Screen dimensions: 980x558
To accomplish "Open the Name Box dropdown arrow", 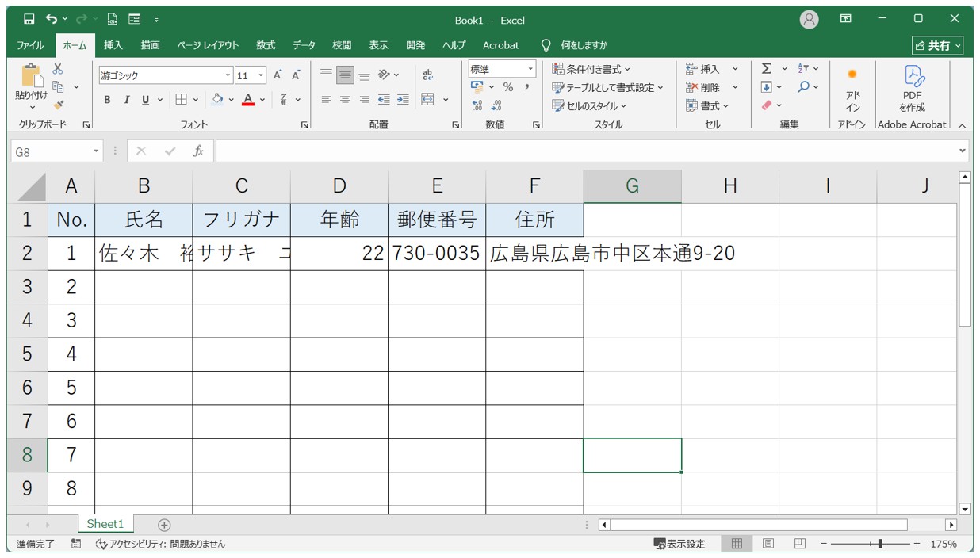I will pyautogui.click(x=97, y=151).
